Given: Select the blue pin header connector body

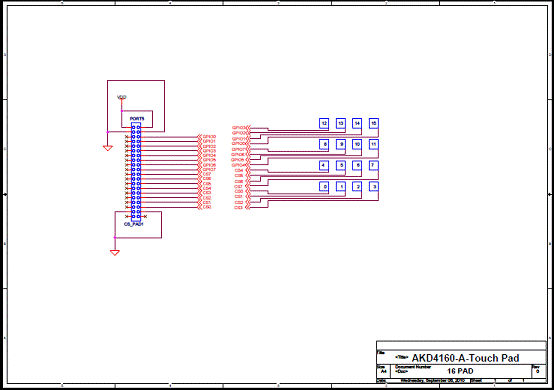Looking at the screenshot, I should [x=136, y=172].
